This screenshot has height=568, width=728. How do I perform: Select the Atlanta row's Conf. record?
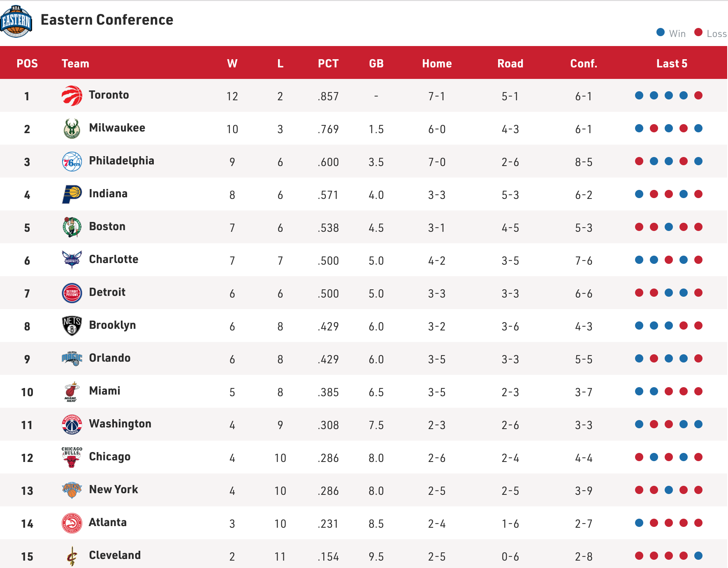[584, 524]
